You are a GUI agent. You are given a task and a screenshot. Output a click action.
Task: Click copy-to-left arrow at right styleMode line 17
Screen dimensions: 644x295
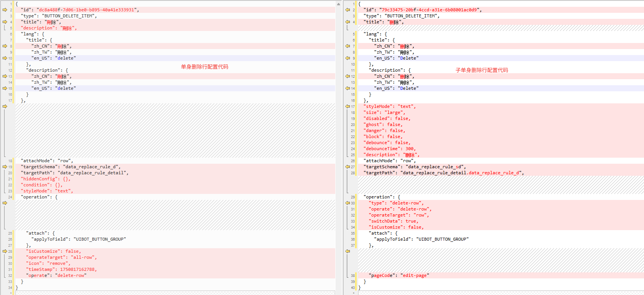pyautogui.click(x=348, y=106)
